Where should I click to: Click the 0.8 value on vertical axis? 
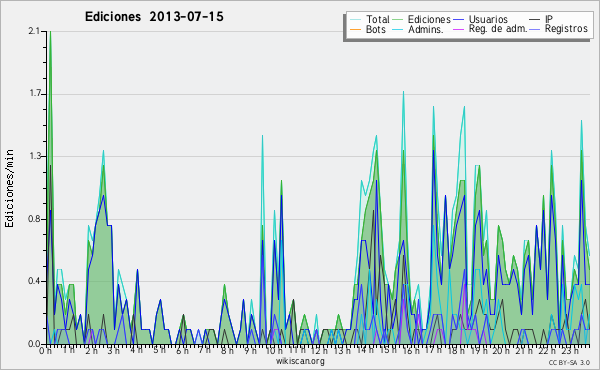point(34,219)
